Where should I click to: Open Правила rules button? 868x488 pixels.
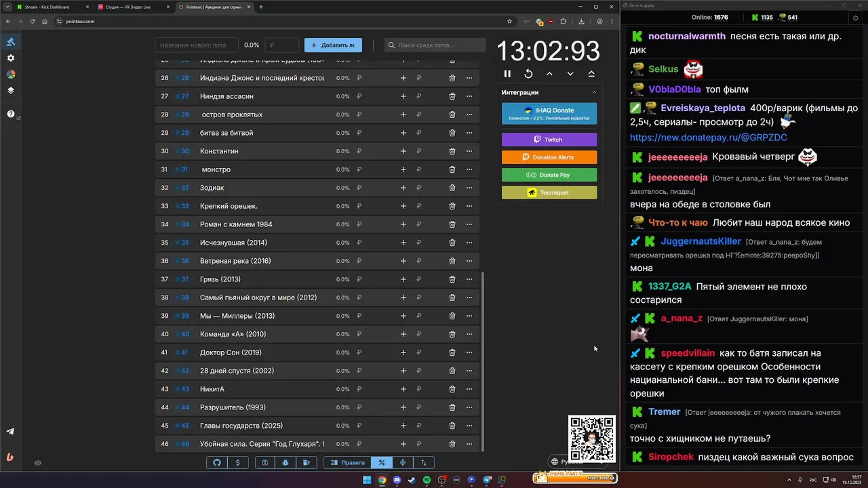[348, 463]
